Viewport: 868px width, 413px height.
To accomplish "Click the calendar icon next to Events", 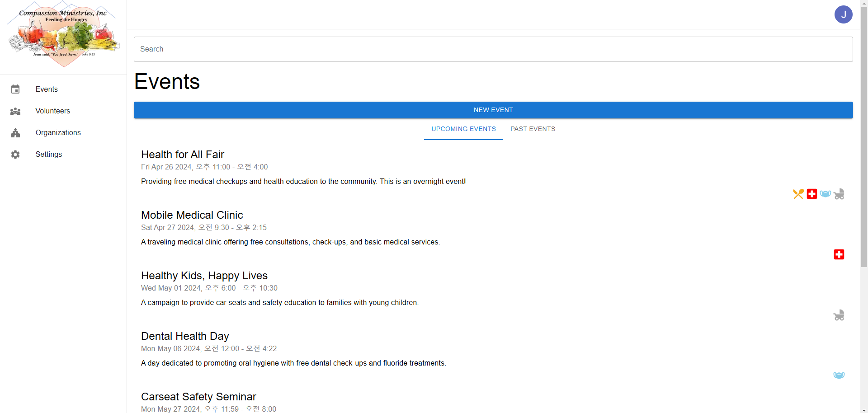I will (15, 89).
